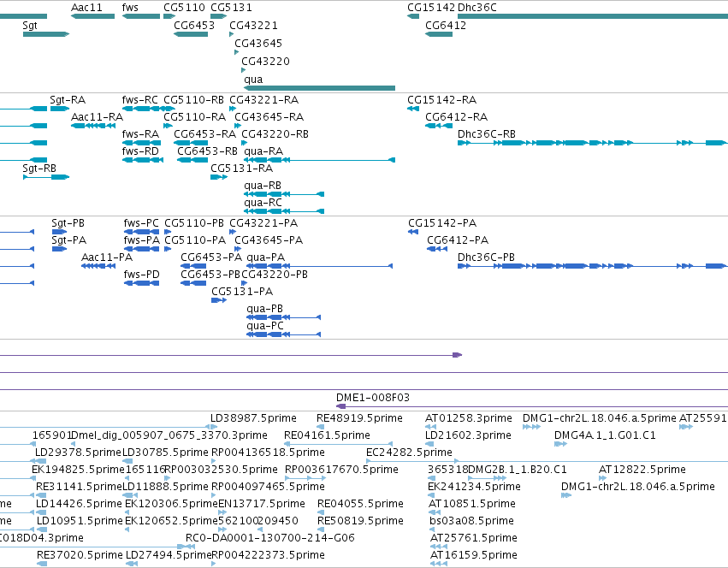Viewport: 728px width, 568px height.
Task: Click the Sgt gene label
Action: click(x=30, y=26)
